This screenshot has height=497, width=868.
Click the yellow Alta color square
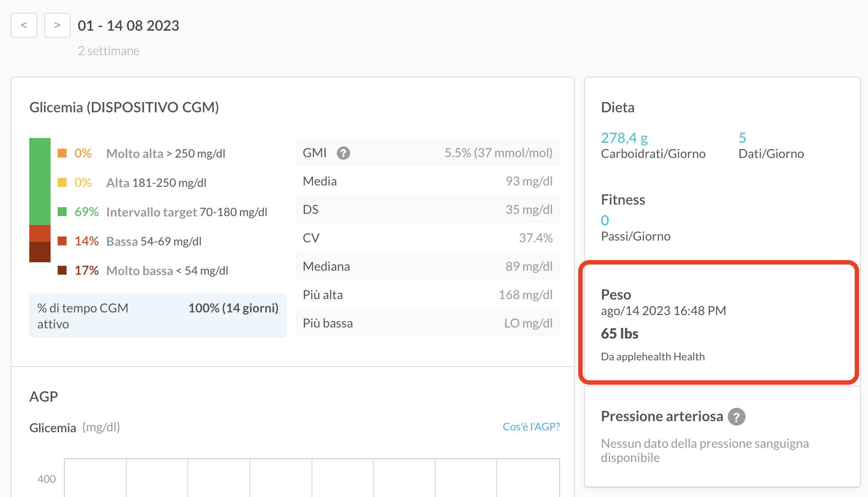pyautogui.click(x=62, y=182)
